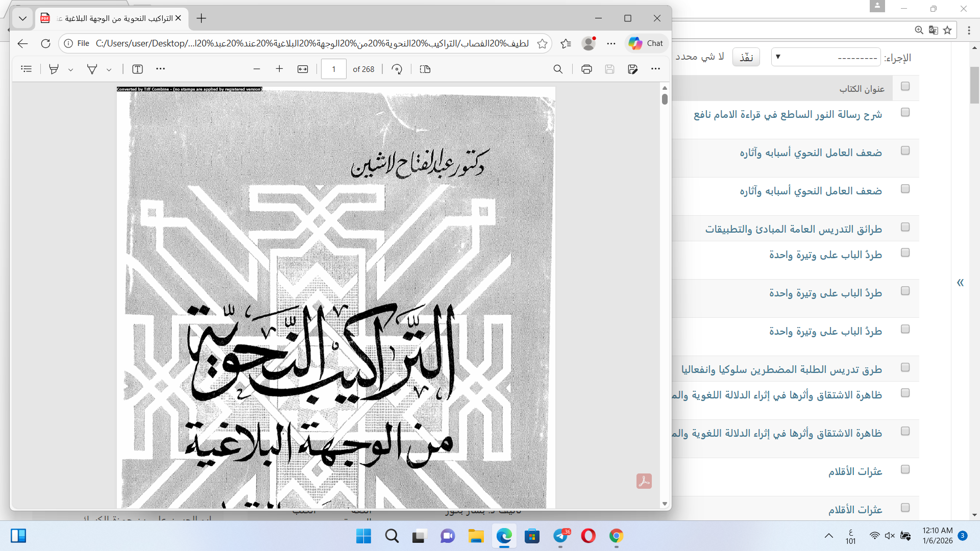Open more PDF tools next to Add text

160,69
